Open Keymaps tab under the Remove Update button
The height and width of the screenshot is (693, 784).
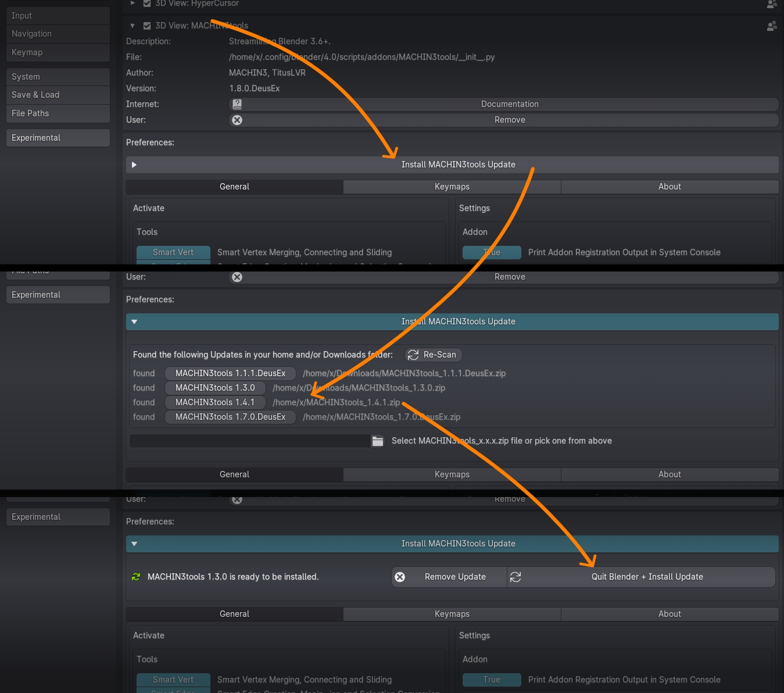click(x=452, y=614)
